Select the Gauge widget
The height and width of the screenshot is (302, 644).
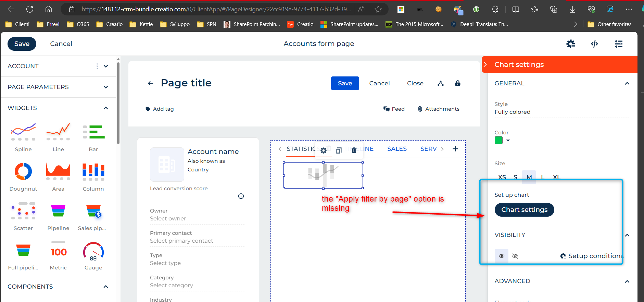tap(93, 255)
